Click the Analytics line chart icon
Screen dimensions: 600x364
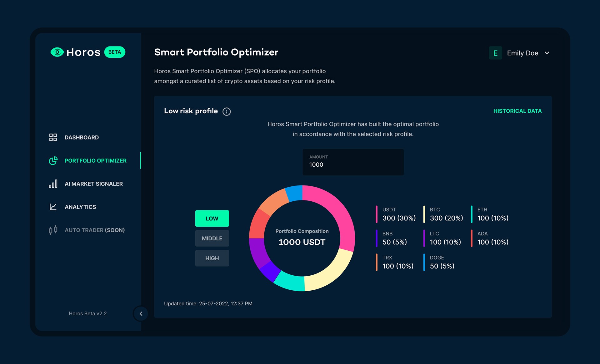click(53, 207)
